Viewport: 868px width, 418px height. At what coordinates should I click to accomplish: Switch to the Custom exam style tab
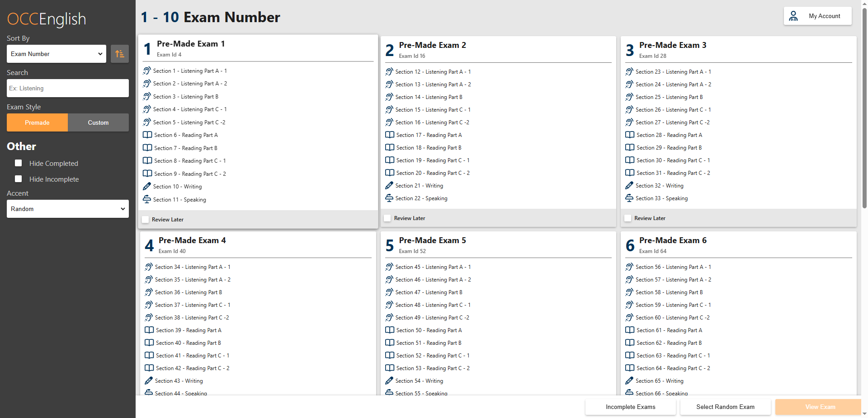[98, 122]
